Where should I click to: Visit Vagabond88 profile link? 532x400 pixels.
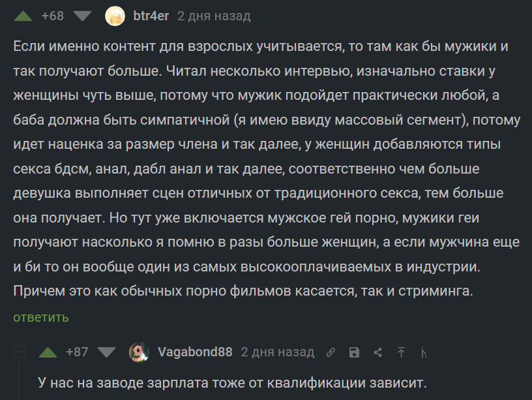tap(195, 352)
